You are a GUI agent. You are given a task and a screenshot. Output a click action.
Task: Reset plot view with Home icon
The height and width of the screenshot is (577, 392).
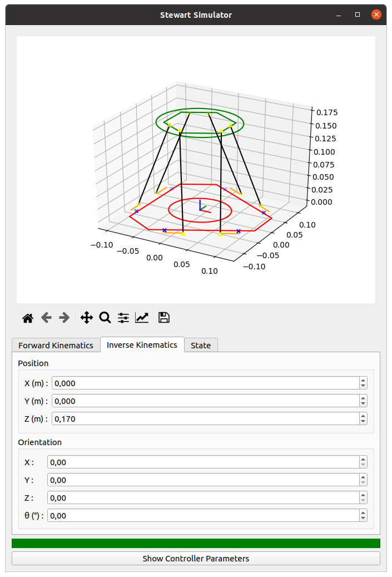point(28,318)
